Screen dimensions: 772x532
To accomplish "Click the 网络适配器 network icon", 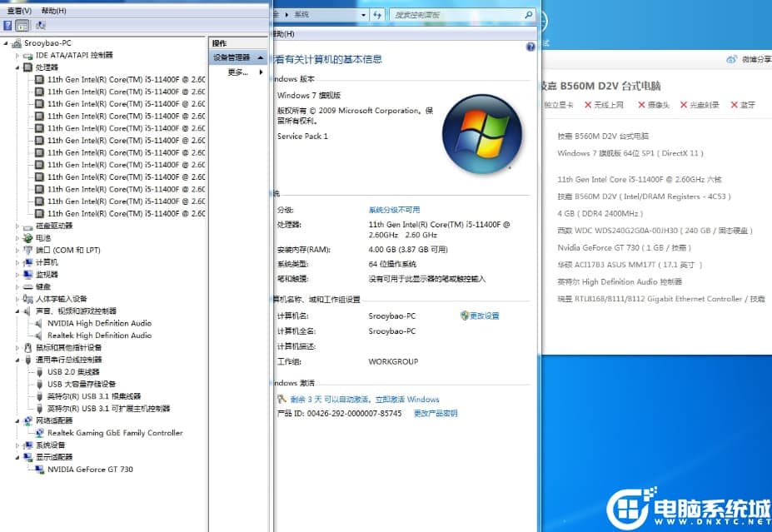I will pos(28,420).
